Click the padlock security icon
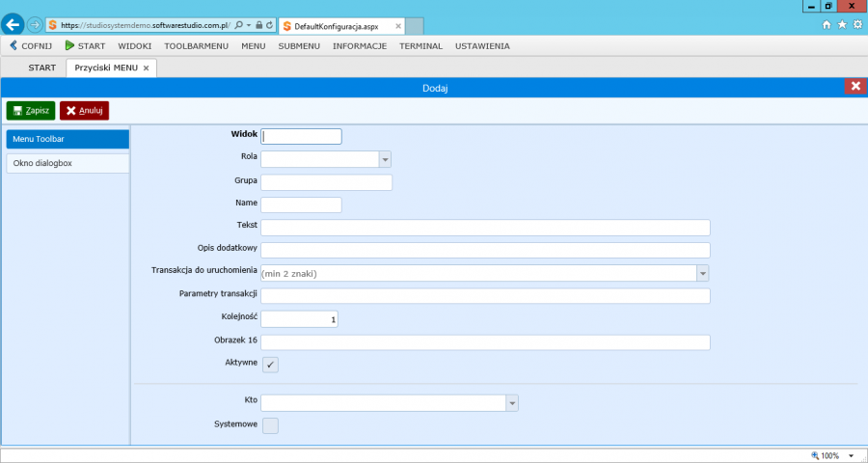The height and width of the screenshot is (463, 868). (259, 25)
